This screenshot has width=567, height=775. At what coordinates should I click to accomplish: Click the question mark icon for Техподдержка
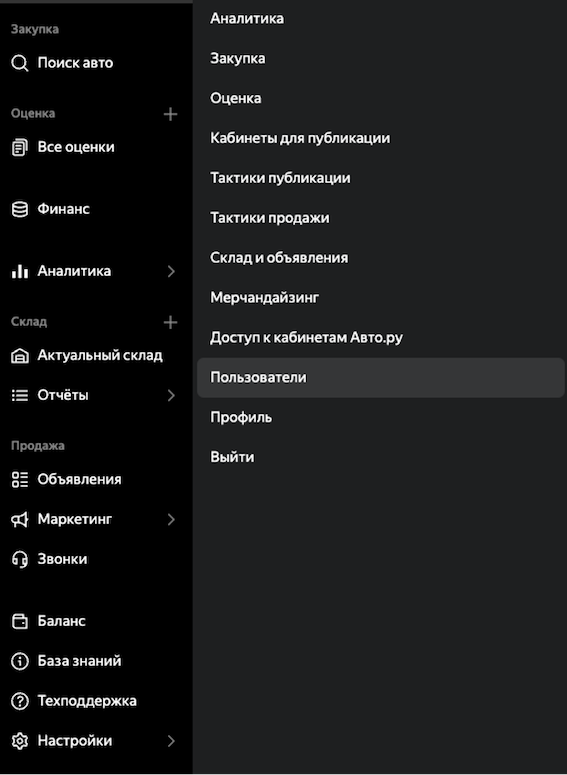click(20, 701)
